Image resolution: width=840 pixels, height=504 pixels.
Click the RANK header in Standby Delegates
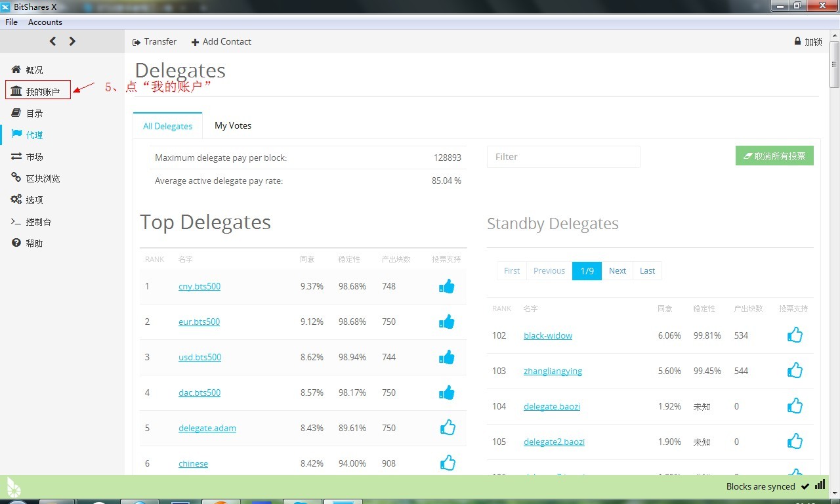tap(501, 308)
